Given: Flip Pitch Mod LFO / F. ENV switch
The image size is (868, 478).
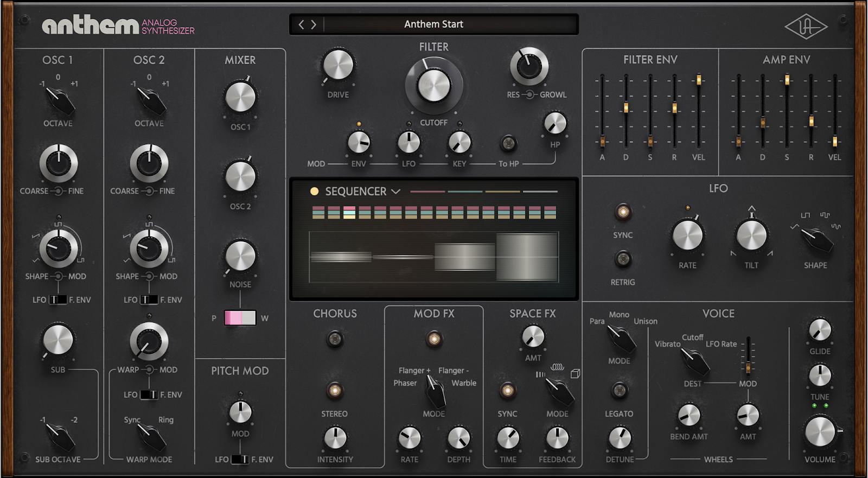Looking at the screenshot, I should pos(240,459).
